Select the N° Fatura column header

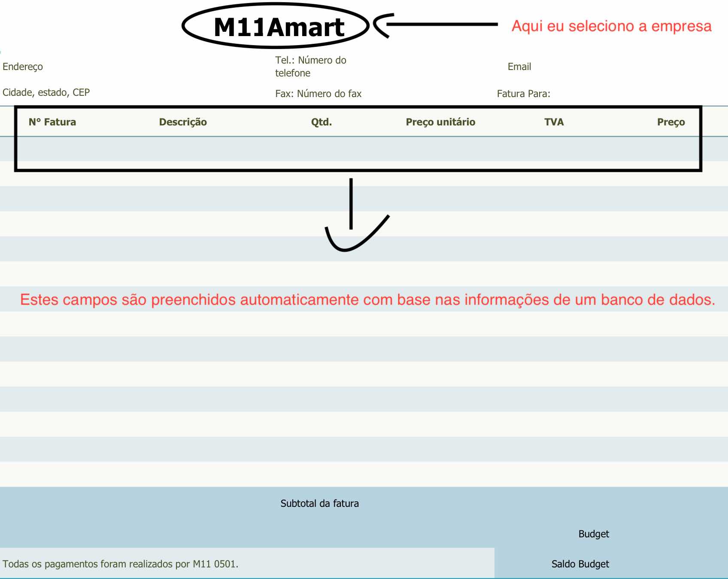52,122
